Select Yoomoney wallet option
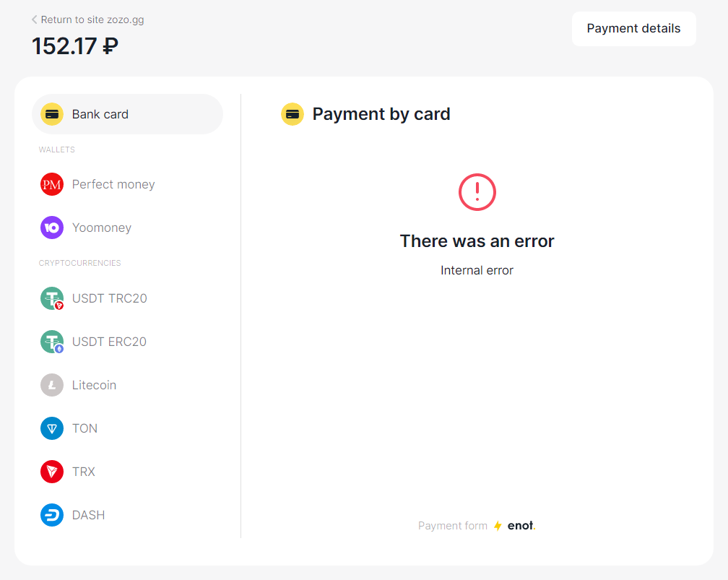Screen dimensions: 728x580 [102, 228]
